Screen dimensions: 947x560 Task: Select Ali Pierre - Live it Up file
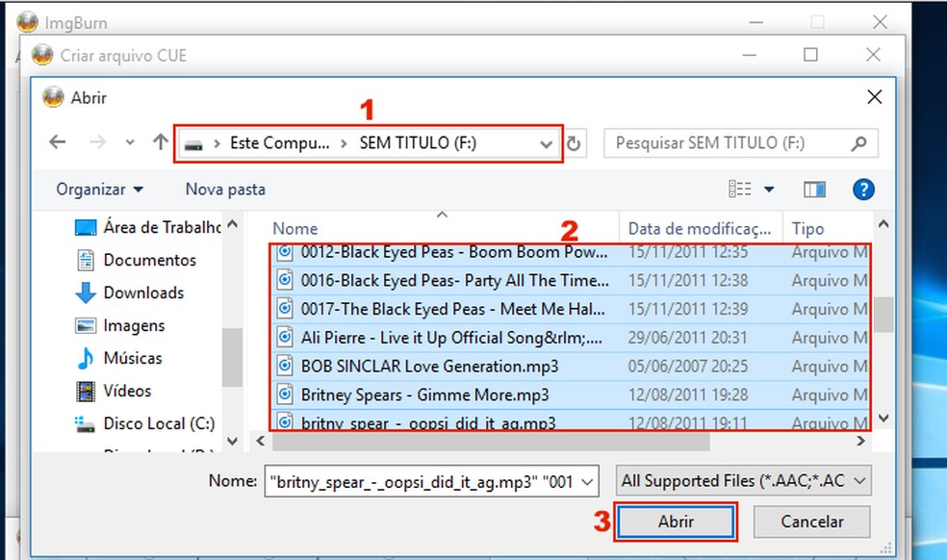[x=451, y=338]
